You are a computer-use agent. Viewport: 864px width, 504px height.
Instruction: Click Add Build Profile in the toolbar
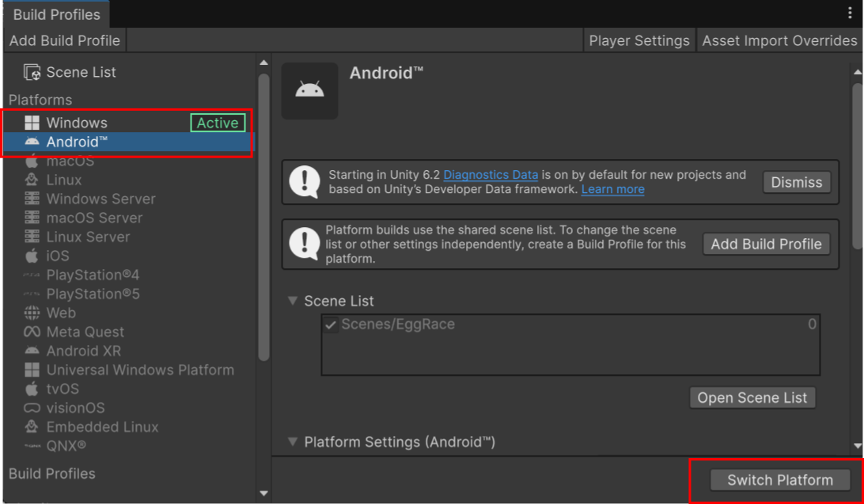coord(64,41)
